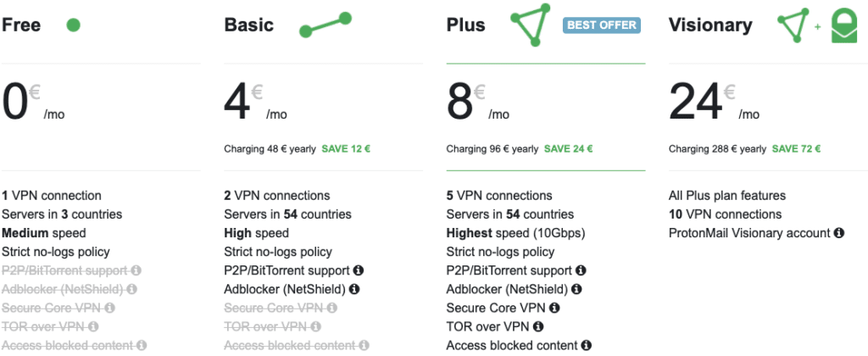Click the BEST OFFER badge

coord(602,25)
